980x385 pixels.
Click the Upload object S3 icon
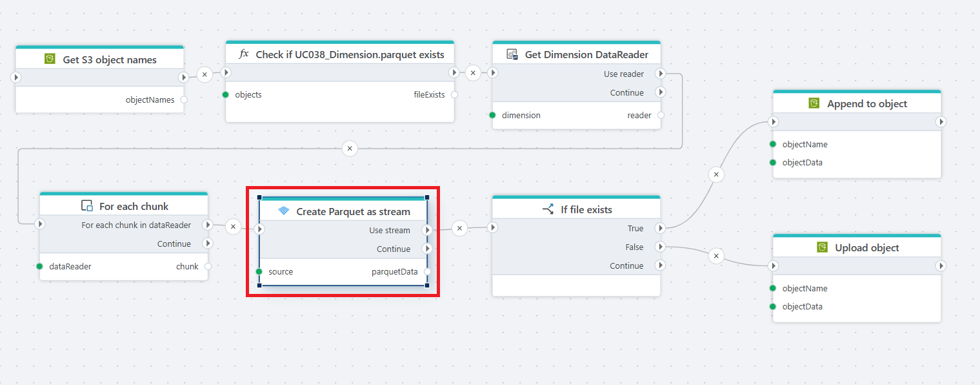tap(822, 247)
